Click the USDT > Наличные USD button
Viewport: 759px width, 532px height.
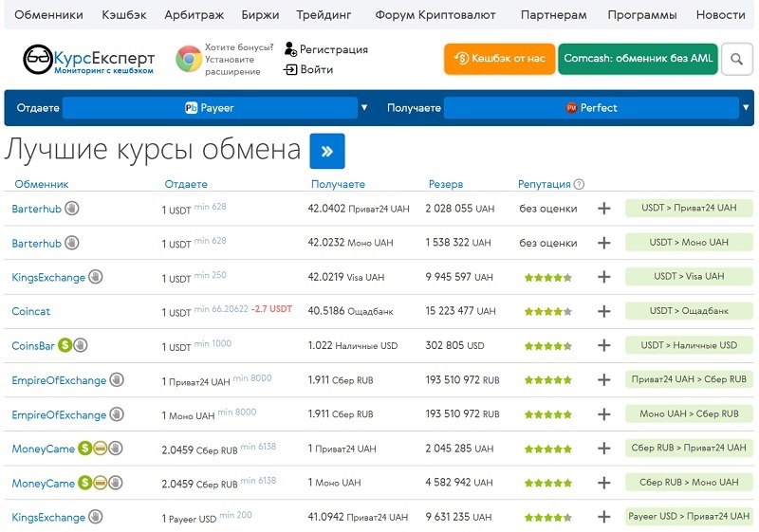689,345
